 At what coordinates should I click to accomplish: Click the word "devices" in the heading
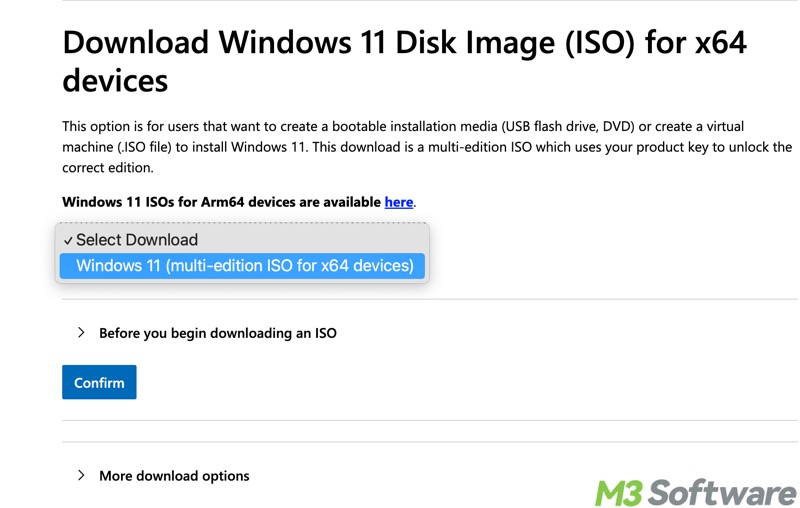pos(115,80)
